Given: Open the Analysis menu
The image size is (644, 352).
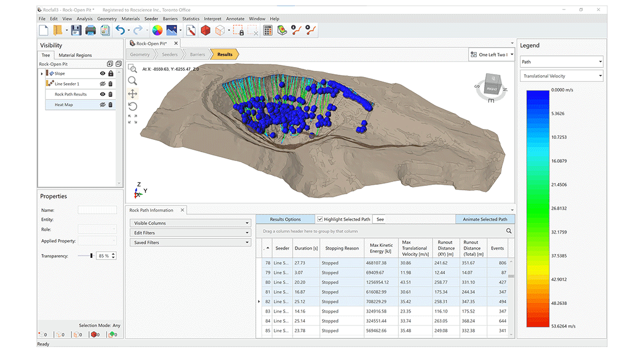Looking at the screenshot, I should point(85,19).
